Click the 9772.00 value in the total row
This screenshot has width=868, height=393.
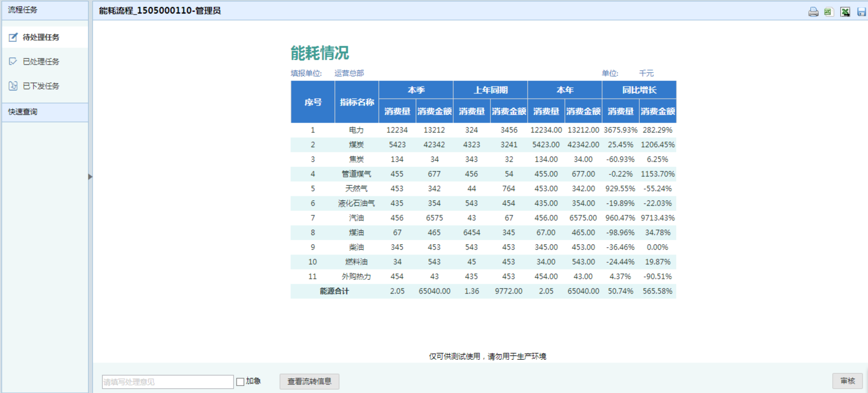508,291
